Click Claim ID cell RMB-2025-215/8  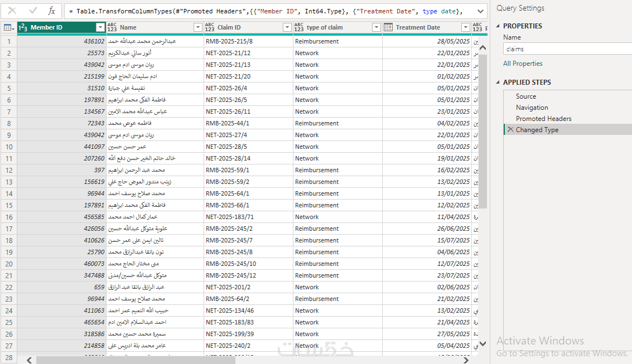click(248, 41)
